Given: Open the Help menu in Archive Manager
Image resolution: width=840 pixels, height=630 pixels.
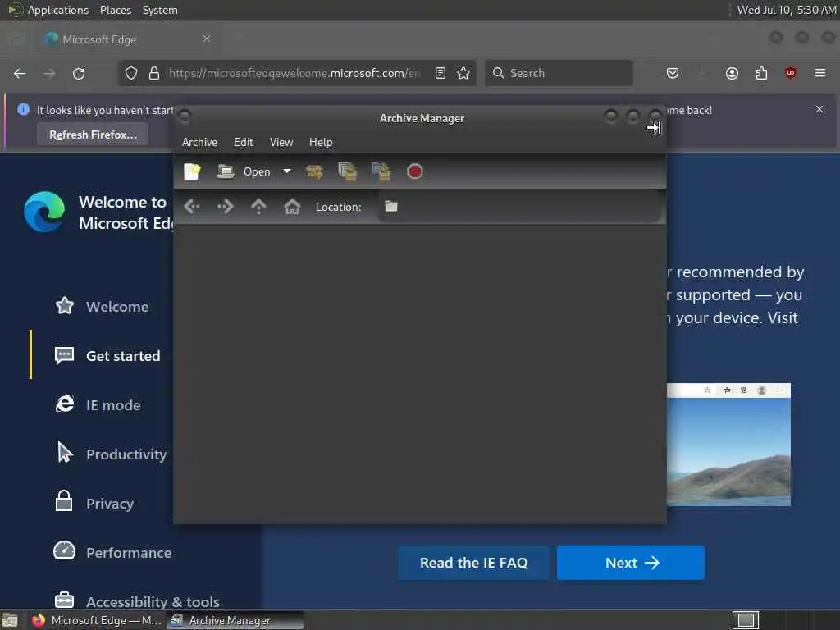Looking at the screenshot, I should point(321,142).
